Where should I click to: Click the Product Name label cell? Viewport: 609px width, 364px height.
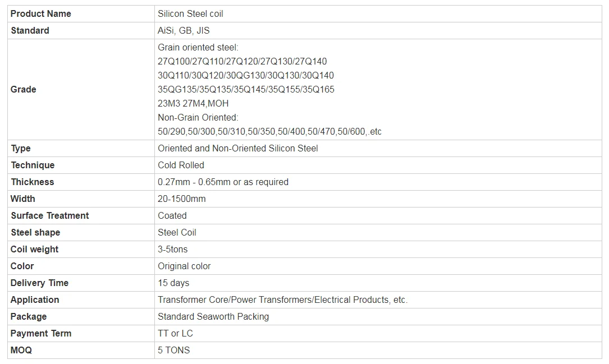[x=41, y=13]
